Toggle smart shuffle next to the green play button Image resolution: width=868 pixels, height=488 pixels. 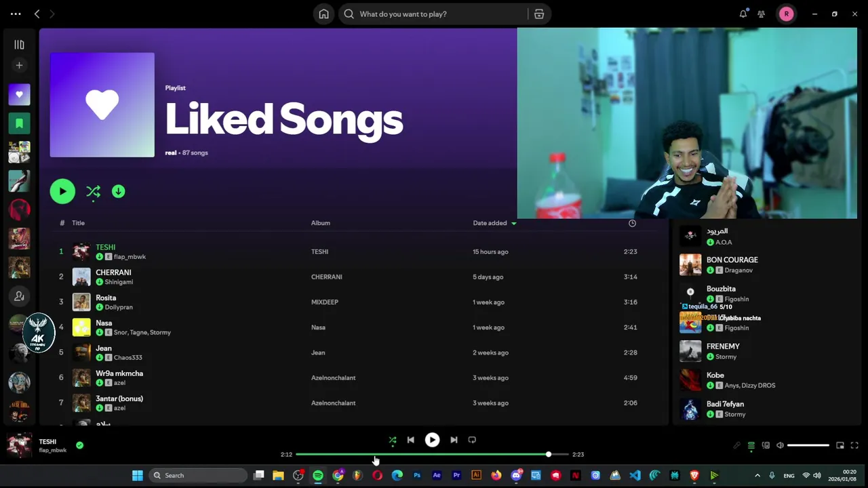[x=94, y=192]
